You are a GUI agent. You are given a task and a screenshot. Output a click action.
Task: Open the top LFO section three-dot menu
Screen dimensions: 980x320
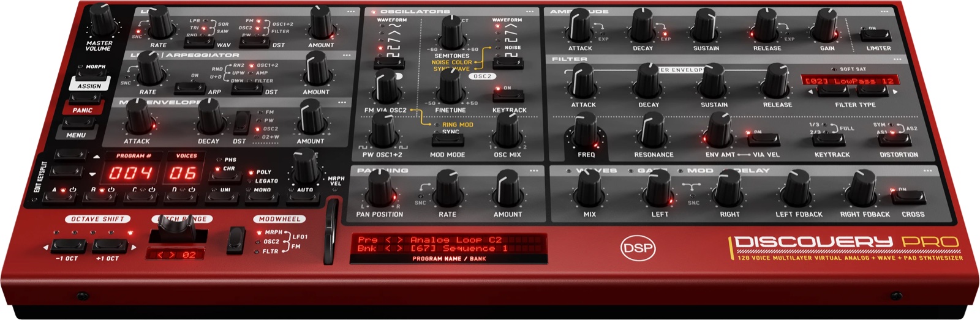tap(351, 12)
